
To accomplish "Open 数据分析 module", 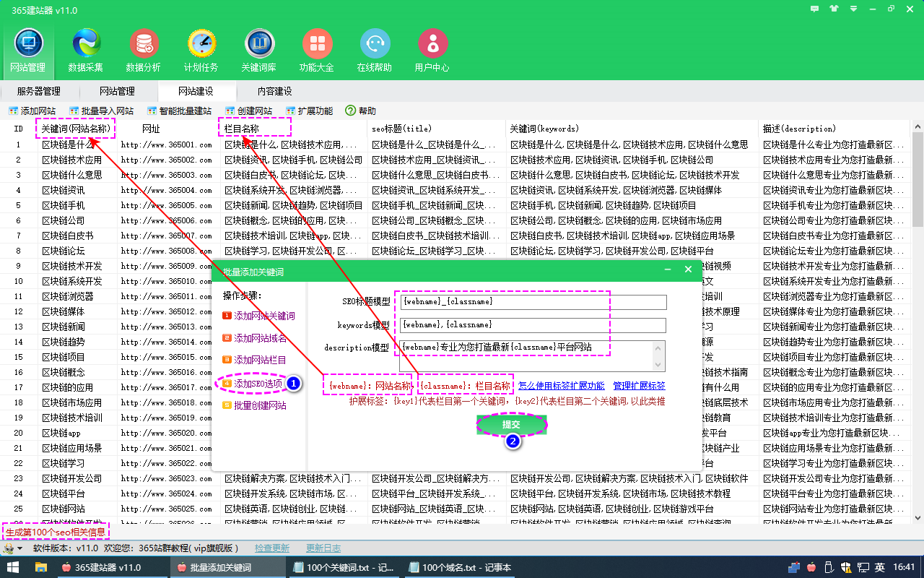I will [144, 51].
